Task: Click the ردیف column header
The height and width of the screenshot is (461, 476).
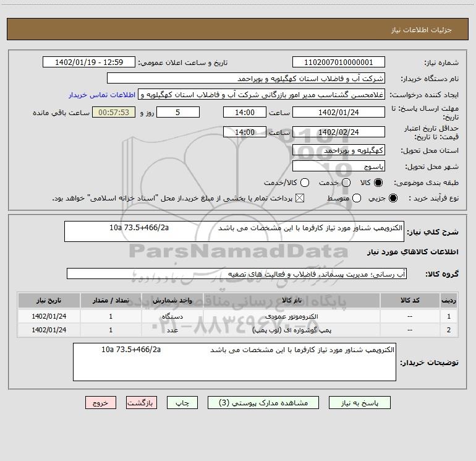Action: pos(449,300)
